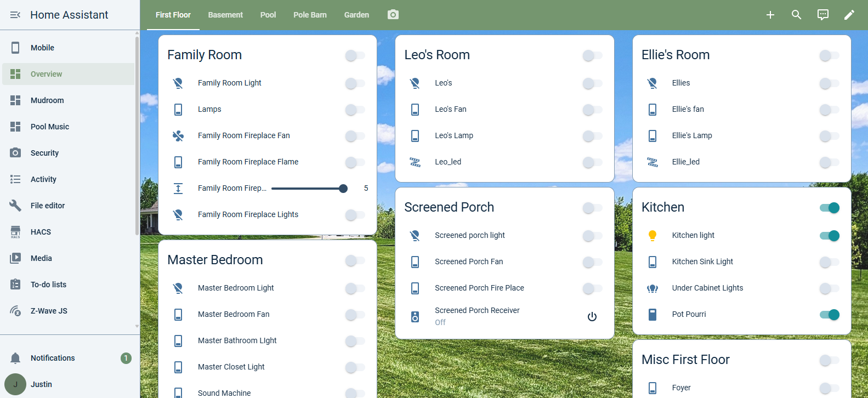Viewport: 868px width, 398px height.
Task: Open the assistant chat icon
Action: (823, 15)
